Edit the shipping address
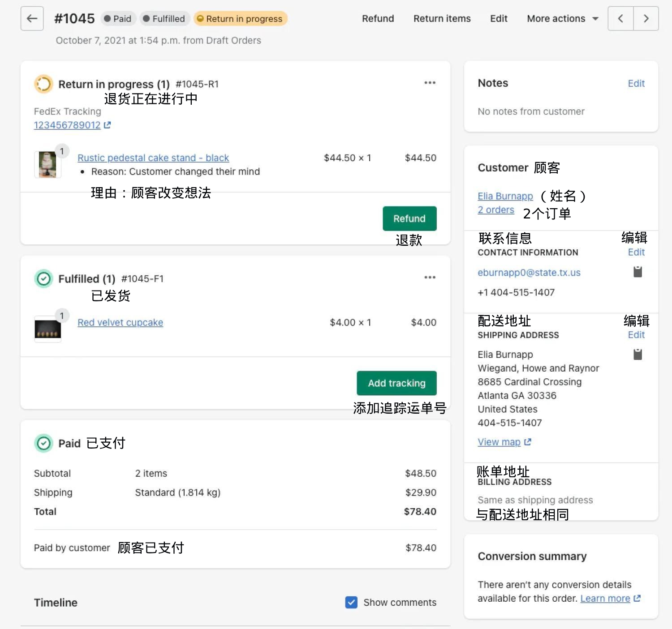 (x=636, y=335)
